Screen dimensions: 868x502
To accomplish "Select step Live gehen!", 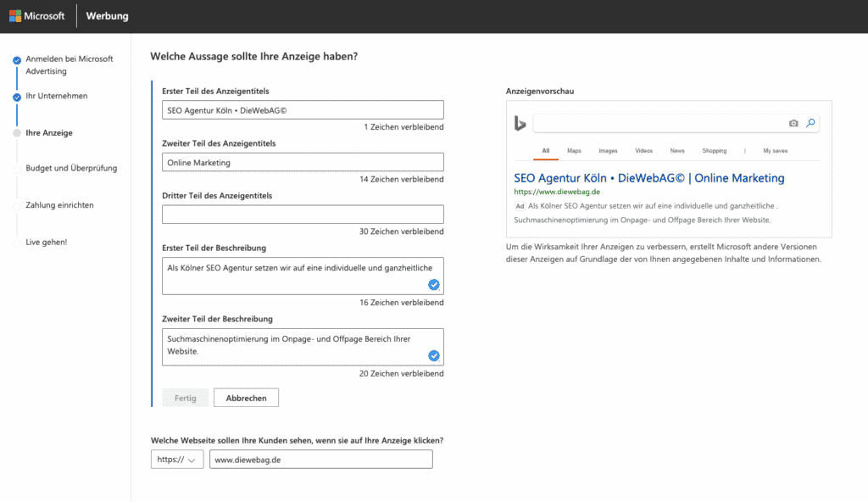I will click(46, 243).
